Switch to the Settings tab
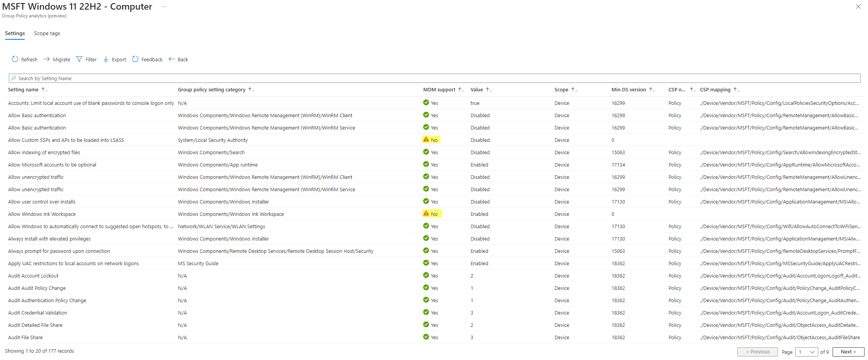 point(15,34)
